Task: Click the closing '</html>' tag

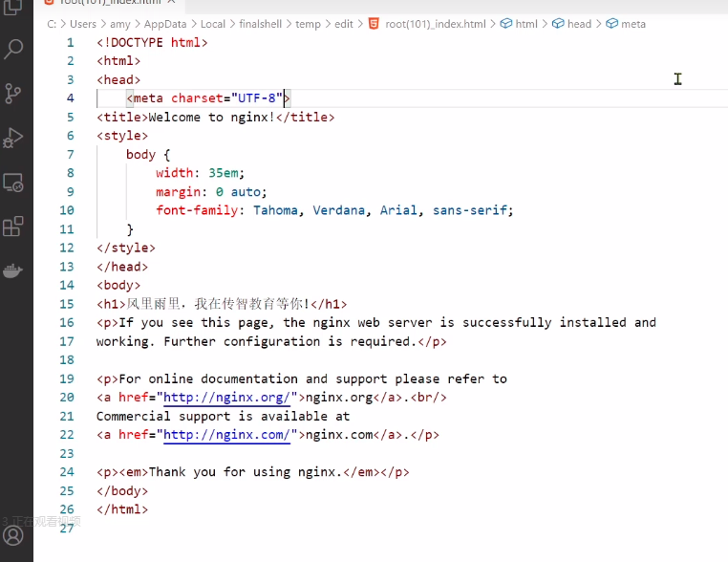Action: pyautogui.click(x=122, y=509)
